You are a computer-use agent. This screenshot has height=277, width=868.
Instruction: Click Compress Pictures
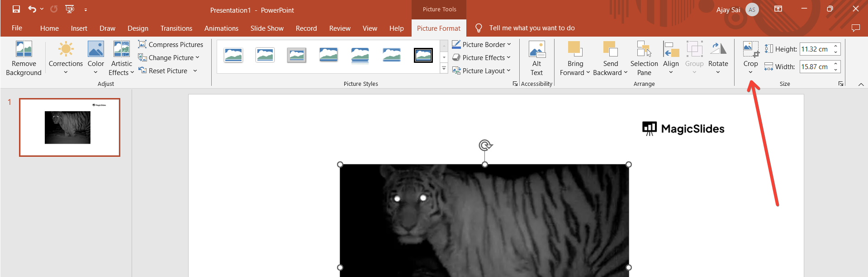point(171,44)
